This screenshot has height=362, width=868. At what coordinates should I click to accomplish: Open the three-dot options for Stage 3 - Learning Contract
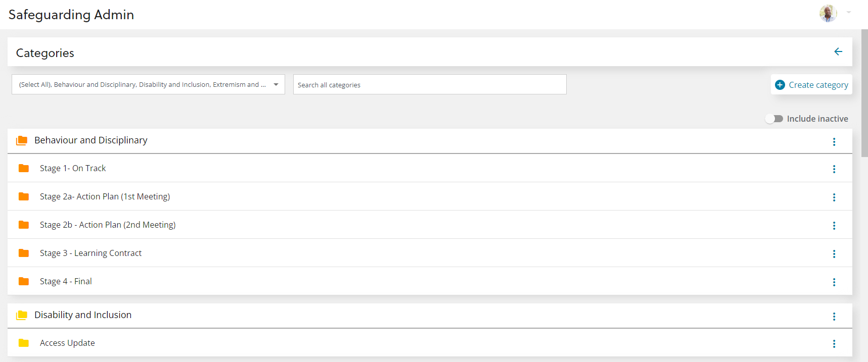coord(834,254)
